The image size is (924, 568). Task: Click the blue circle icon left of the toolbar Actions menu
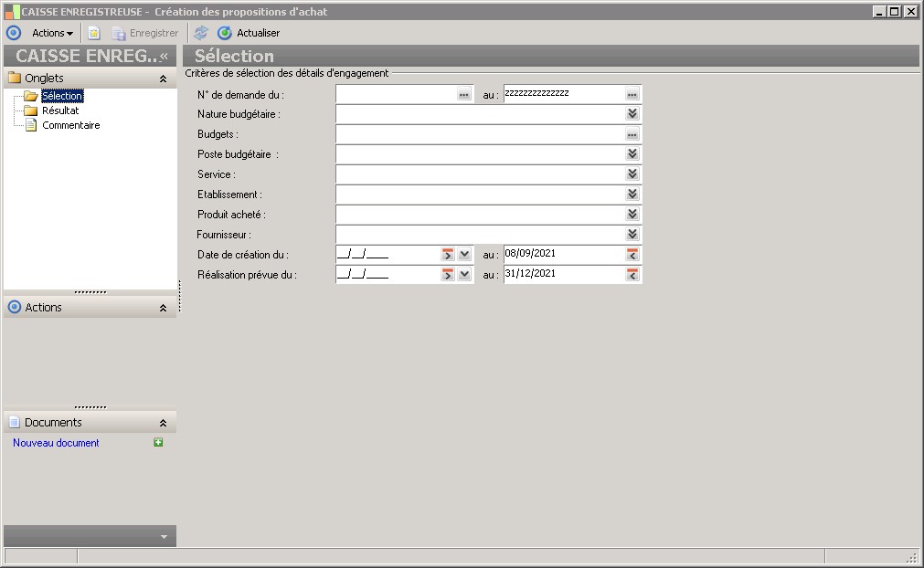pyautogui.click(x=14, y=33)
